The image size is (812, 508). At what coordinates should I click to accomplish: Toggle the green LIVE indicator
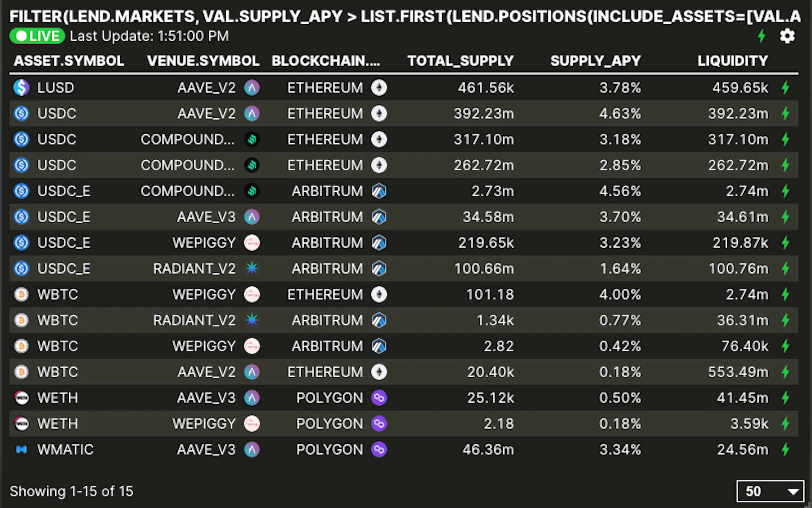[37, 36]
